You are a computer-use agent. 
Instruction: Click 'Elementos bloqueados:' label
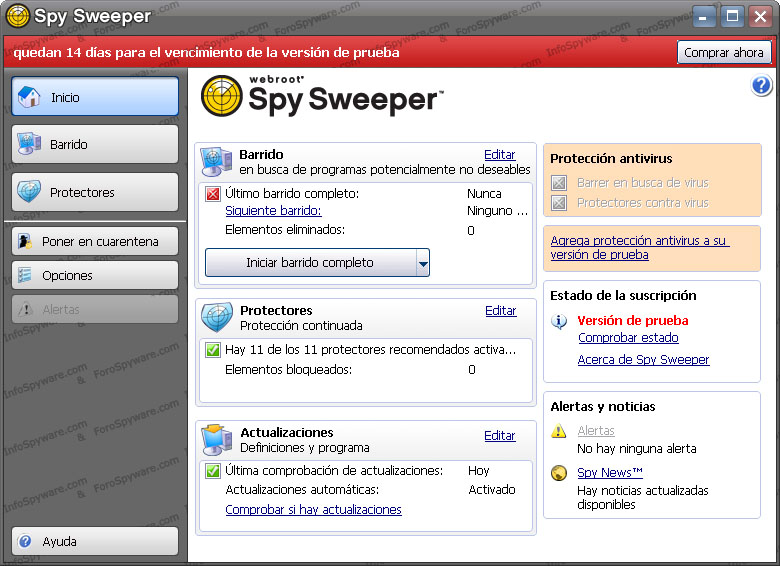pos(289,370)
